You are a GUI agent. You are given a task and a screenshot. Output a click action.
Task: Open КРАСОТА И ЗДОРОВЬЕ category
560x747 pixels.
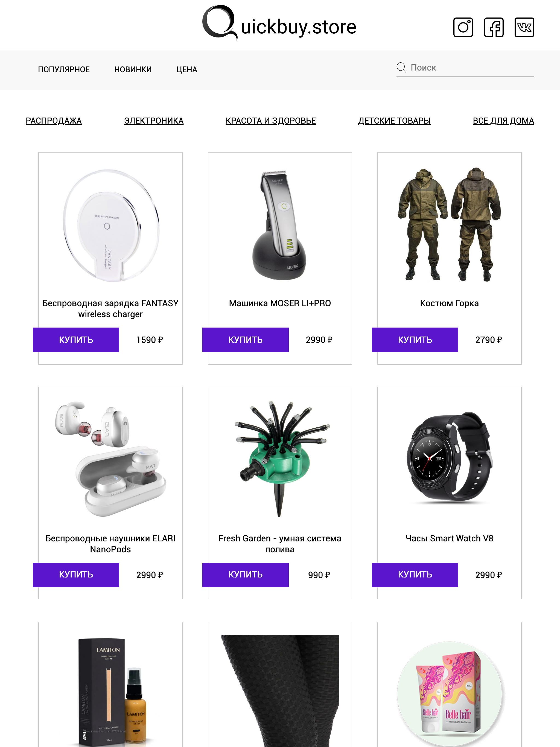271,121
